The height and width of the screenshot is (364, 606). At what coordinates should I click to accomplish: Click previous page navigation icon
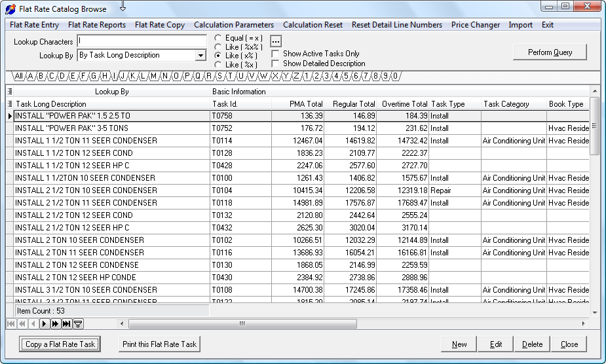coord(22,324)
